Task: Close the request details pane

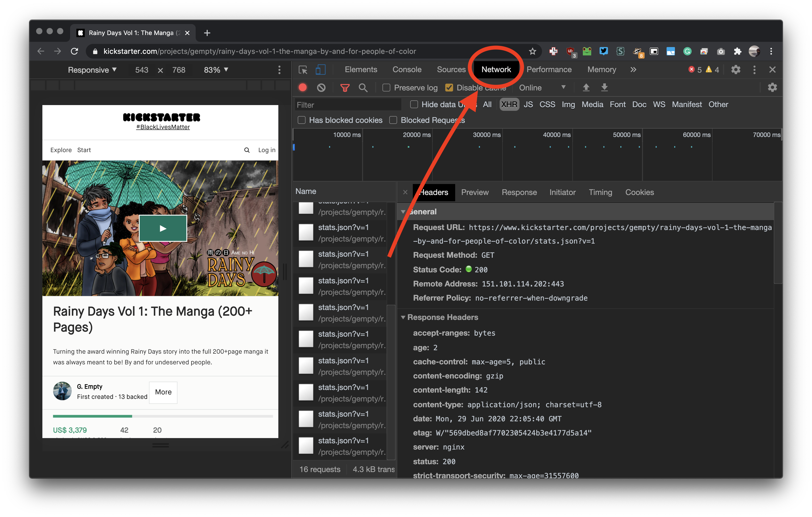Action: click(x=405, y=192)
